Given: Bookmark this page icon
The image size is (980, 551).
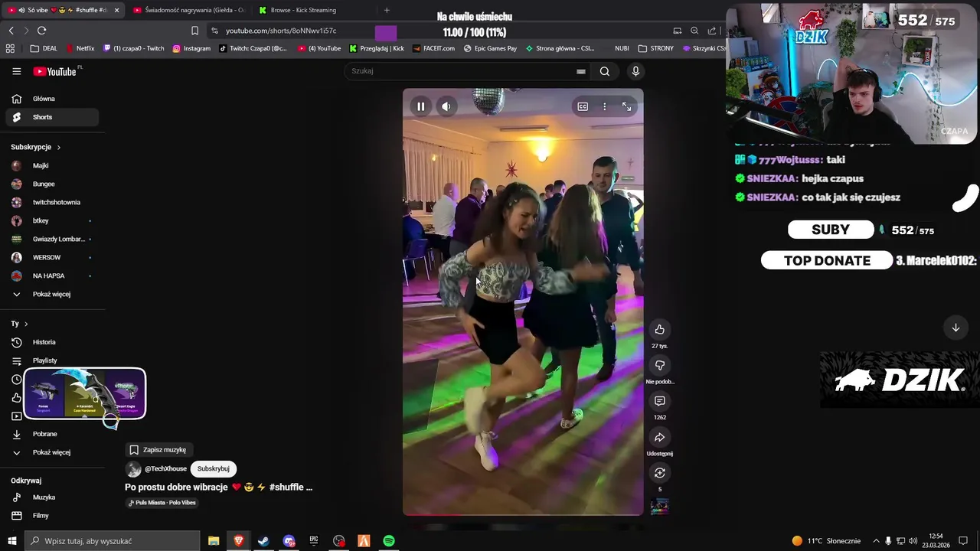Looking at the screenshot, I should [x=194, y=31].
